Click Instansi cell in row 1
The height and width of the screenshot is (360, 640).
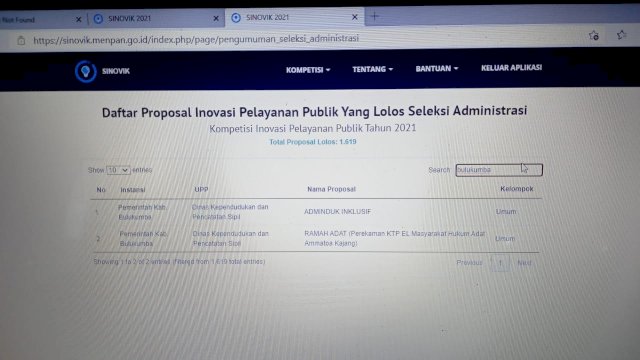click(142, 212)
